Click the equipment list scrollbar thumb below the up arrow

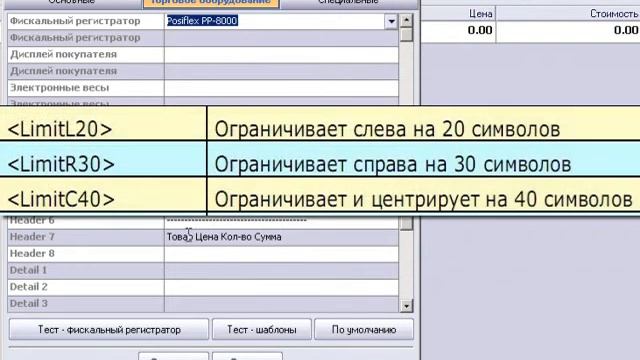tap(406, 34)
